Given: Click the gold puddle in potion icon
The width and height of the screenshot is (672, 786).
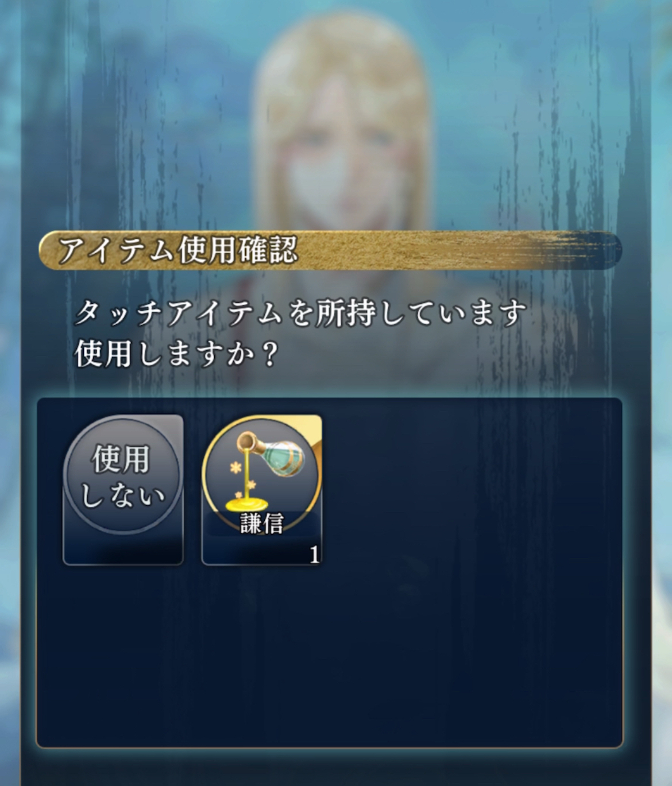Looking at the screenshot, I should point(248,504).
